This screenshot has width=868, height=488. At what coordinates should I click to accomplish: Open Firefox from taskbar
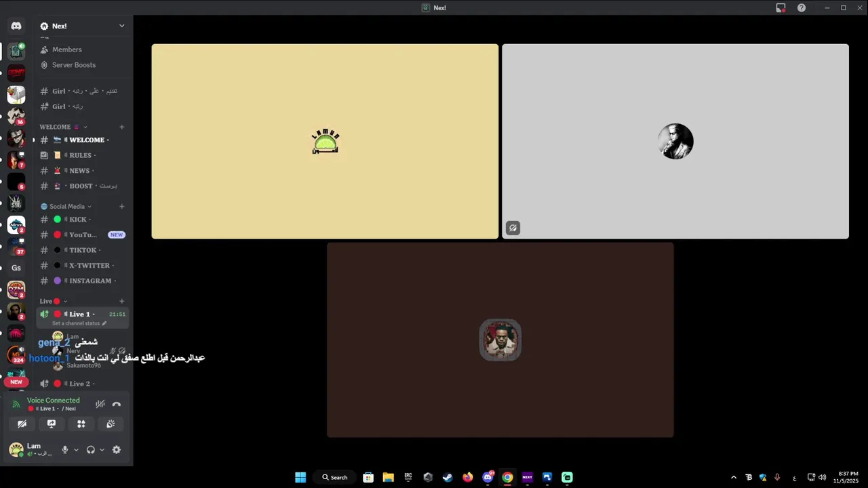point(467,477)
